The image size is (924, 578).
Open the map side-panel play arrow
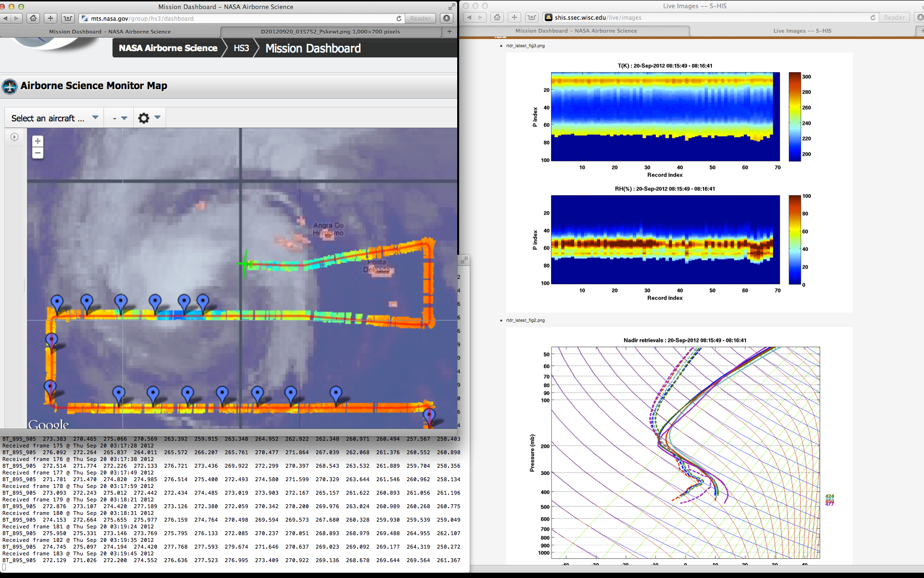[14, 137]
